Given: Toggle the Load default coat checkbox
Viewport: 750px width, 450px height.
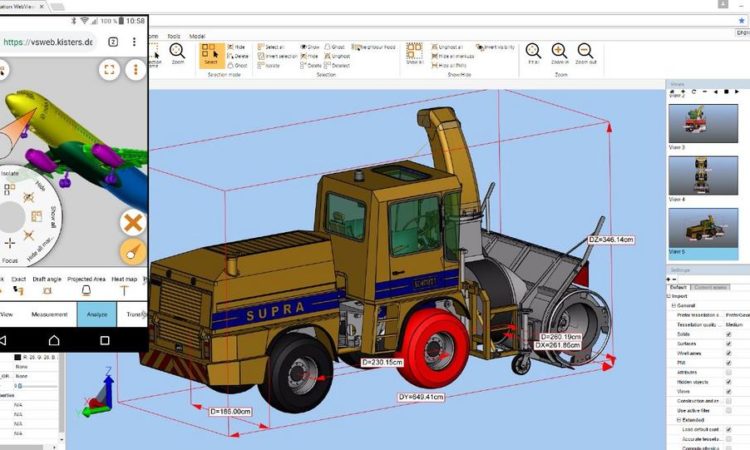Looking at the screenshot, I should pos(728,429).
